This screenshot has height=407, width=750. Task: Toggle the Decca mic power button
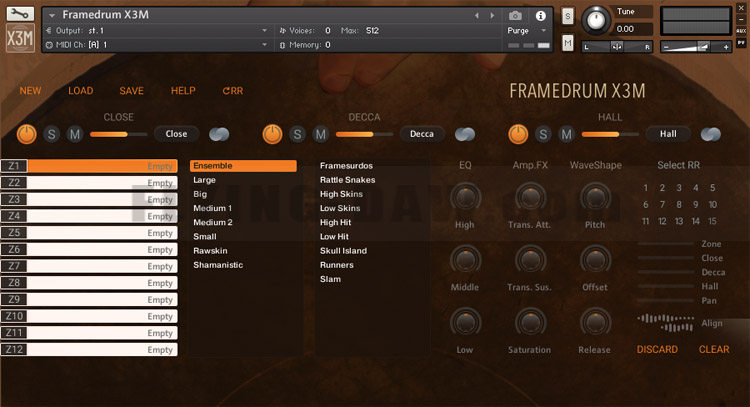point(273,134)
